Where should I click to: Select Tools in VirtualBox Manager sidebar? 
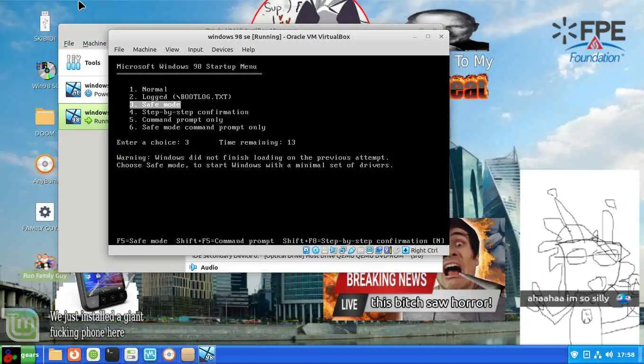coord(83,63)
